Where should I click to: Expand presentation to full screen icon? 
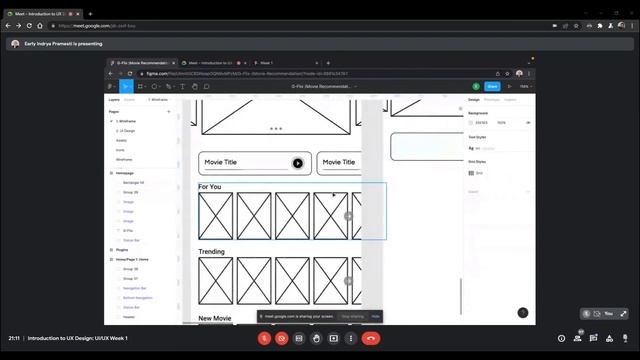(623, 313)
